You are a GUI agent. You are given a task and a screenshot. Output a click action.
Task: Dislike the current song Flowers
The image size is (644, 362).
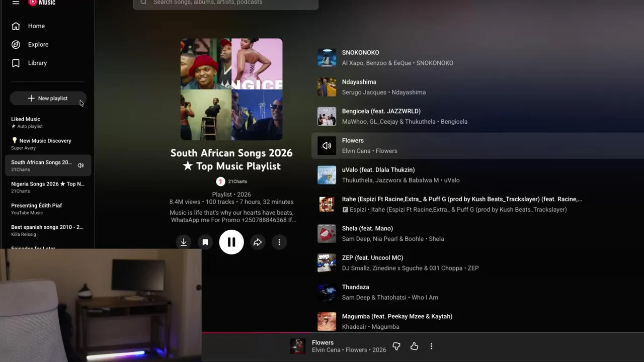(x=396, y=346)
